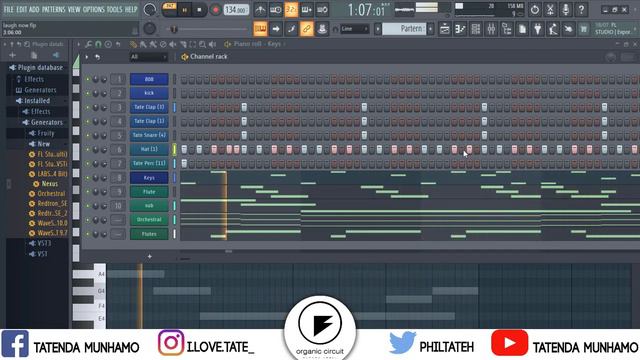The image size is (640, 360).
Task: Open the PATTERNS menu
Action: (53, 9)
